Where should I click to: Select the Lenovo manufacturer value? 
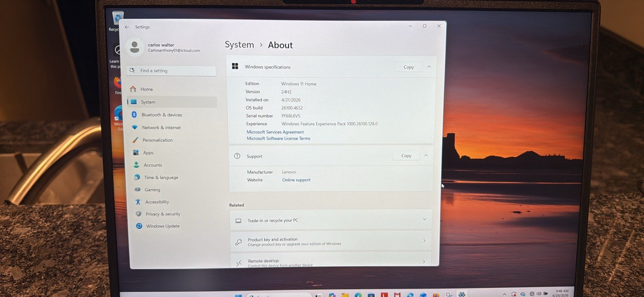click(x=289, y=172)
